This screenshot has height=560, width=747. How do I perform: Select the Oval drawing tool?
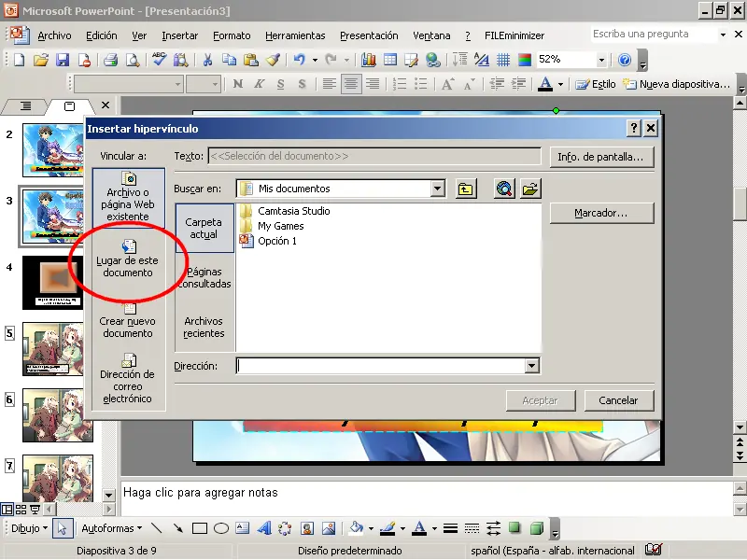click(x=221, y=528)
